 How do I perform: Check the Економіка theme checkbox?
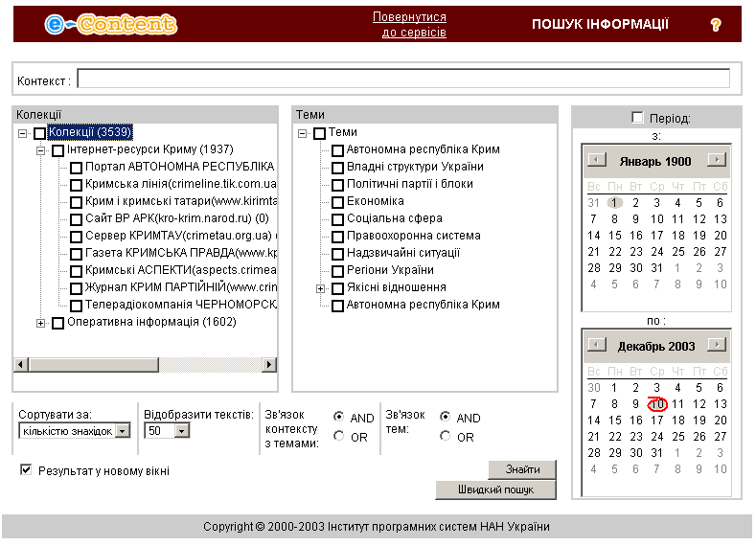(x=337, y=202)
